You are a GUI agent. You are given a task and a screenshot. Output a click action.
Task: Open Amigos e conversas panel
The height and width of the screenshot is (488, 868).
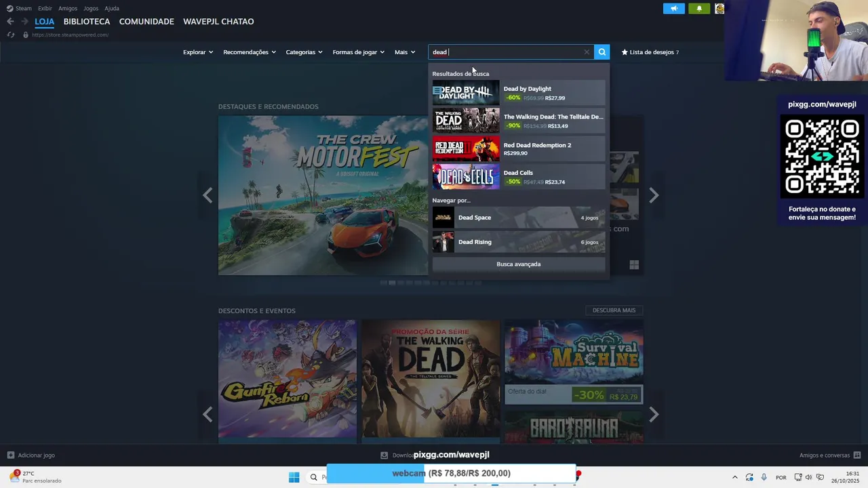(x=830, y=455)
